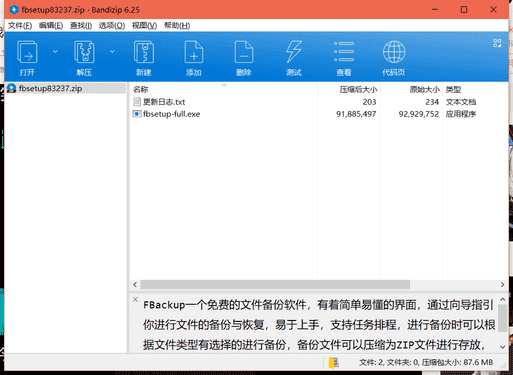This screenshot has width=513, height=375.
Task: Open the 视图(V) menu
Action: 144,26
